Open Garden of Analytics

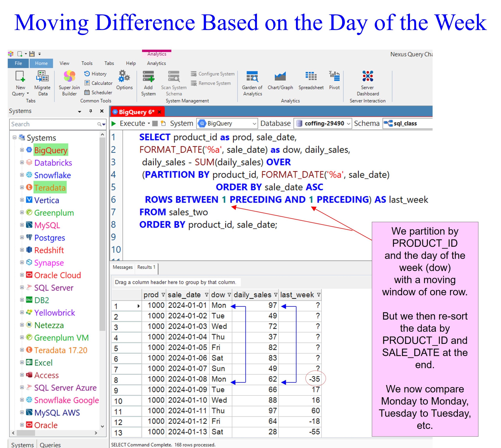[252, 77]
